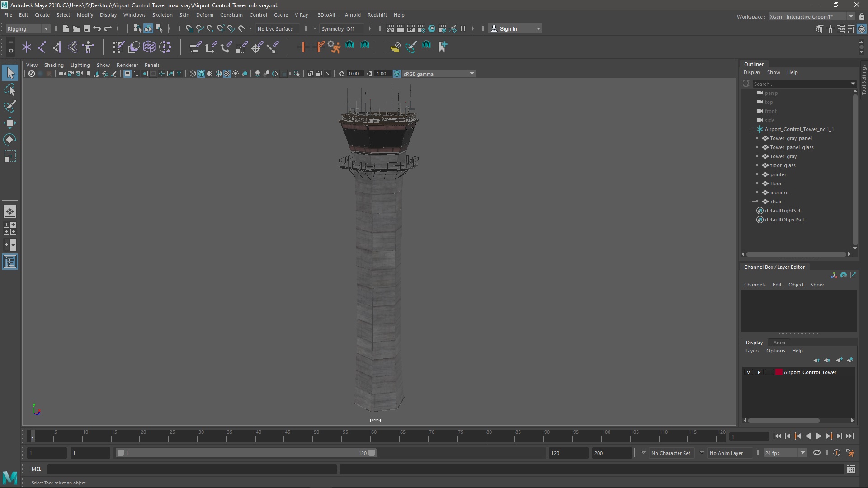
Task: Toggle Auto Keyframe button
Action: point(836,453)
